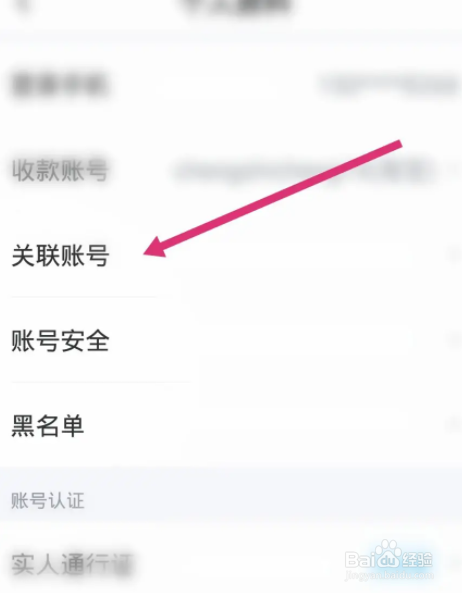Expand the chevron on the 关联账号 row

coord(454,255)
